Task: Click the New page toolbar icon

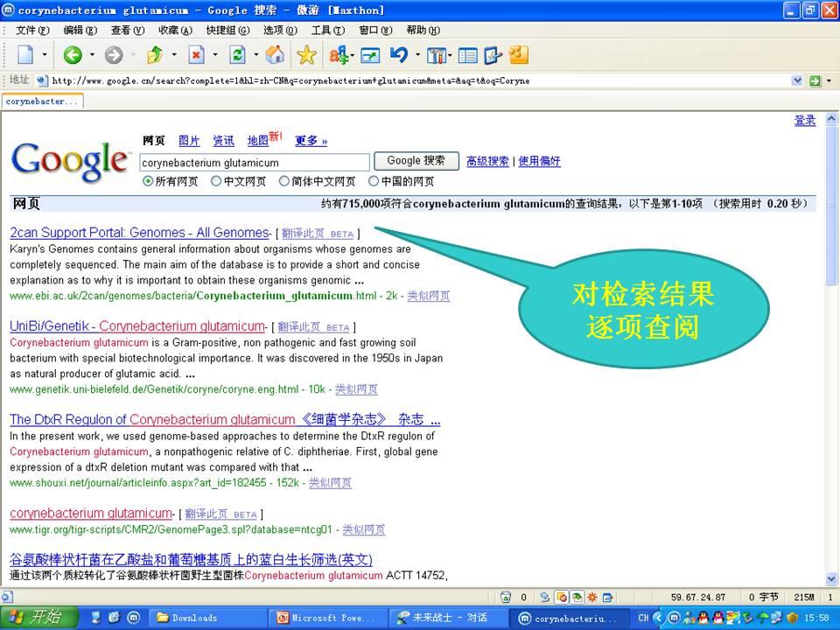Action: click(x=25, y=54)
